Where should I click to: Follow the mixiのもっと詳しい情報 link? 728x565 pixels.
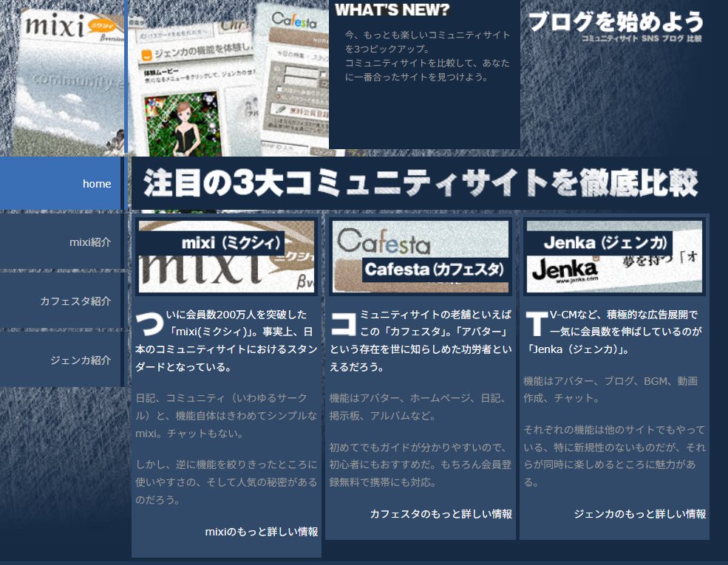(x=262, y=531)
